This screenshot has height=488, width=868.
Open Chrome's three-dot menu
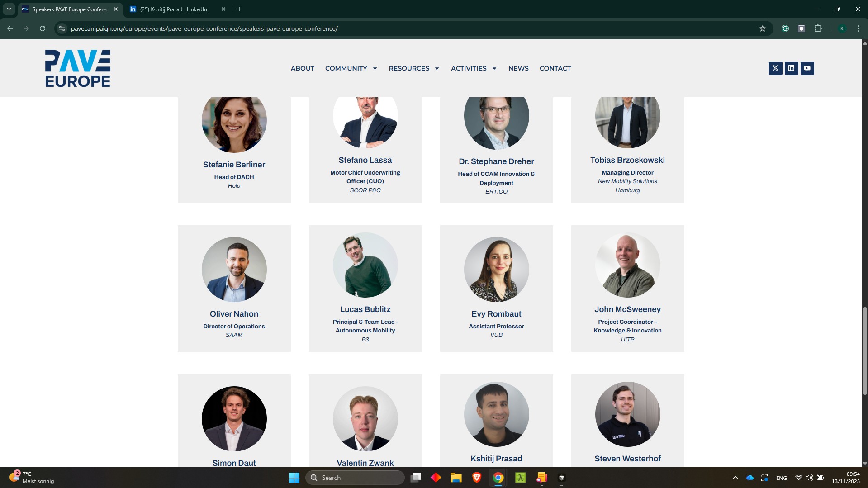click(858, 28)
